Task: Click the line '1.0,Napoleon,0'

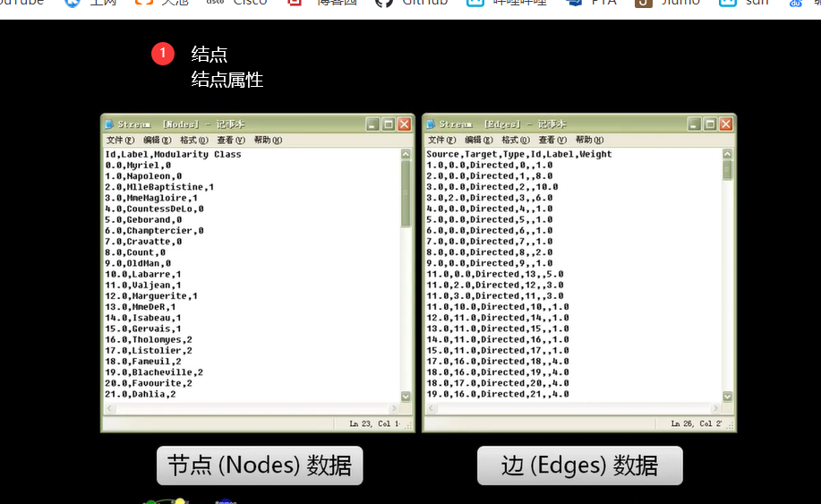Action: pyautogui.click(x=143, y=176)
